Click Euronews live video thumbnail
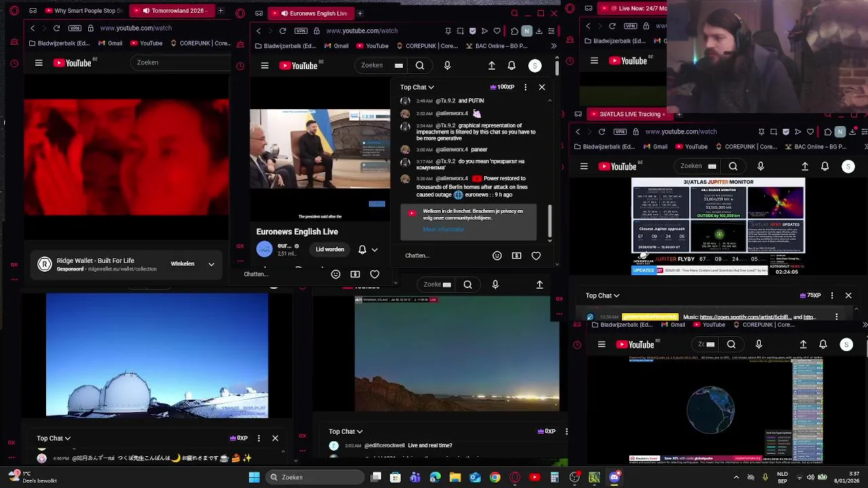The image size is (868, 488). 320,148
